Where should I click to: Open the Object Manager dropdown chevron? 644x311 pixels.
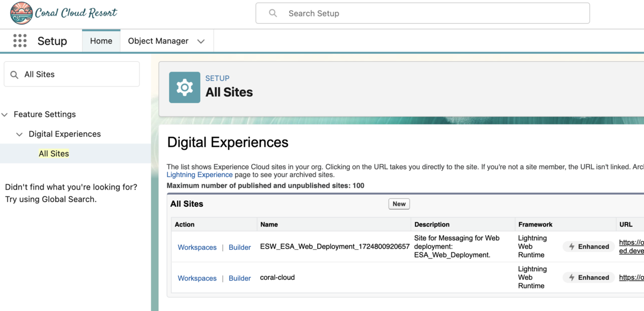pyautogui.click(x=201, y=41)
